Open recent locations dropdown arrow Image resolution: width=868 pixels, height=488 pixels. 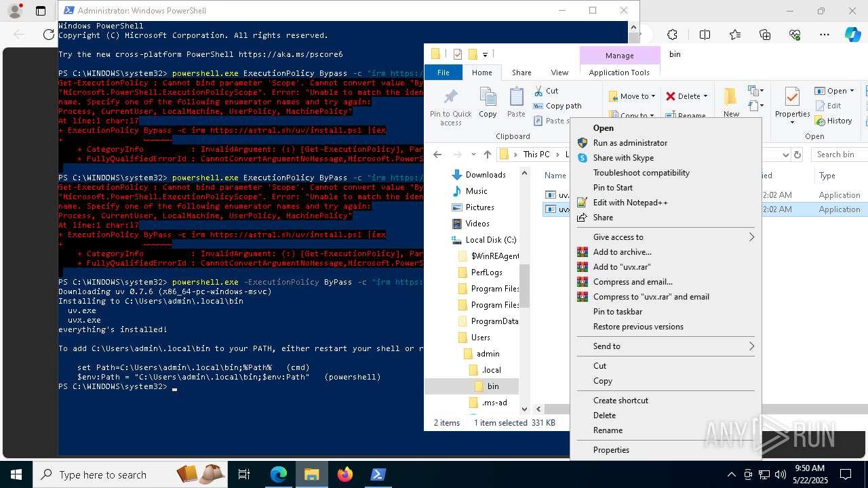coord(472,155)
